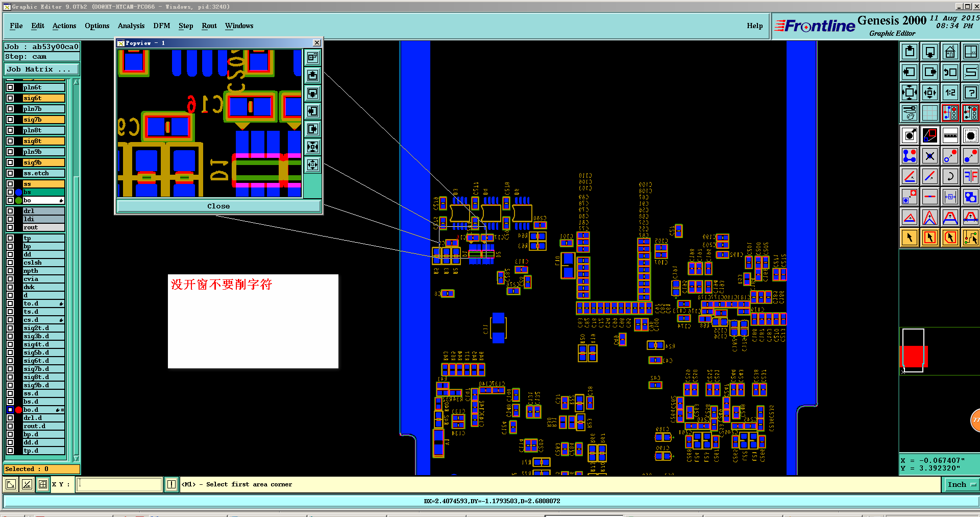This screenshot has width=980, height=517.
Task: Toggle checkbox for layer sig5b.d
Action: tap(10, 353)
